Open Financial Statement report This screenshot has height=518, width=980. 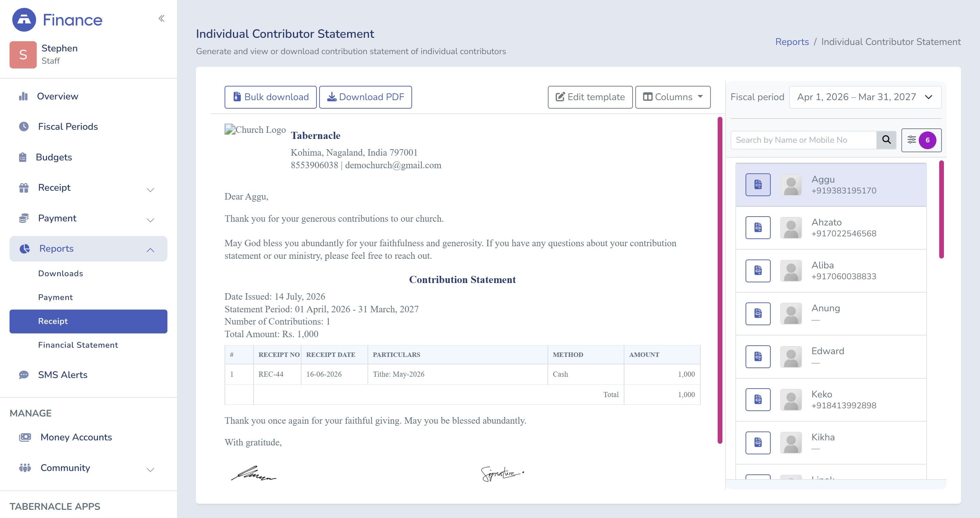pos(78,345)
